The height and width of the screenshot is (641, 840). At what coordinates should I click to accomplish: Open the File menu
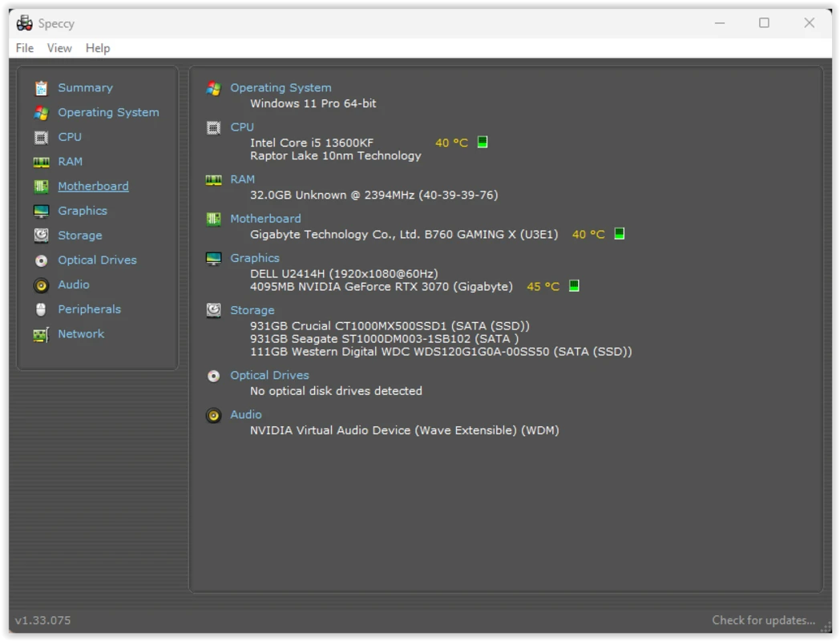pos(24,48)
